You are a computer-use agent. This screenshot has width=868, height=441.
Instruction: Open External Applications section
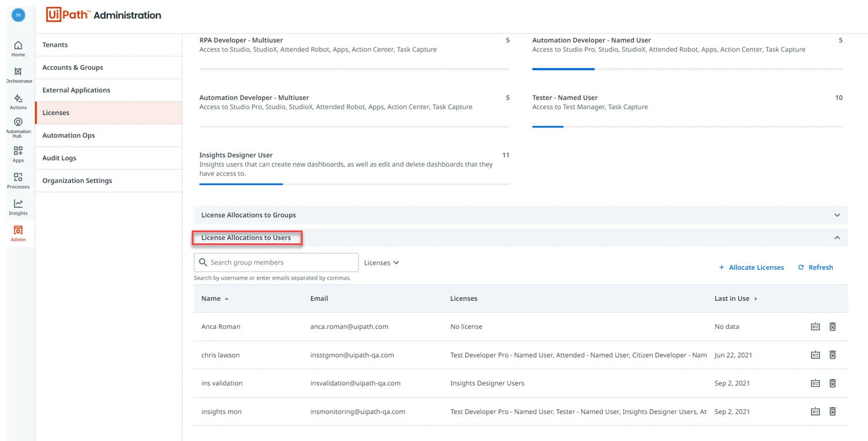(108, 90)
